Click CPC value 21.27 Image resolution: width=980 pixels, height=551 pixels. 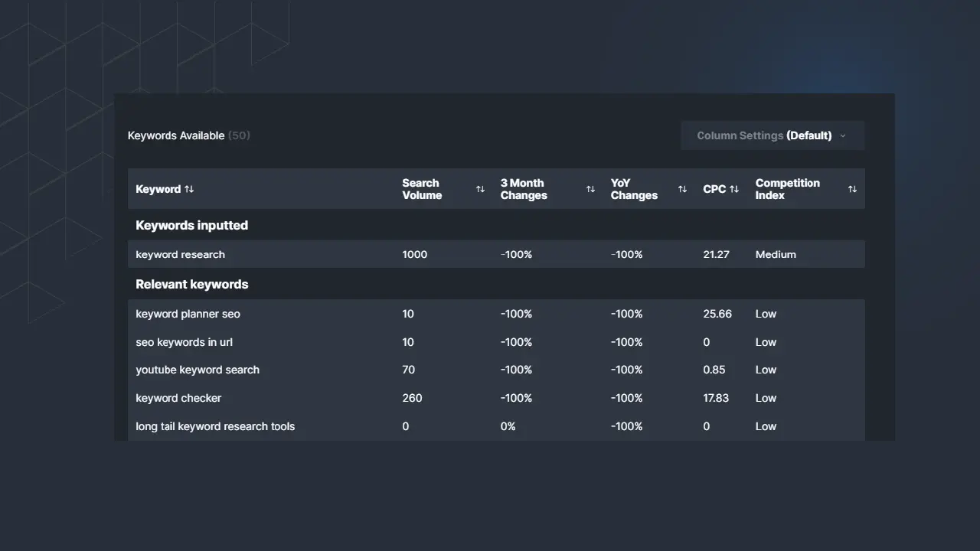pyautogui.click(x=716, y=254)
